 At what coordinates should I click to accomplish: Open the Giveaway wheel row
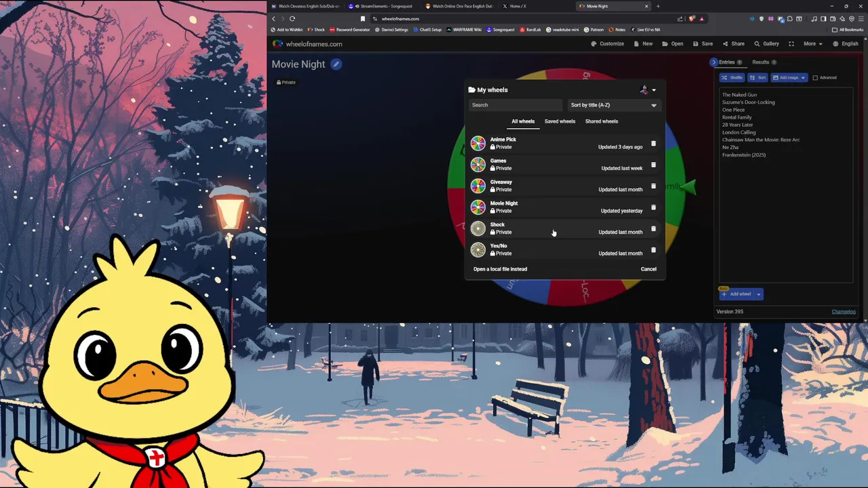[564, 186]
